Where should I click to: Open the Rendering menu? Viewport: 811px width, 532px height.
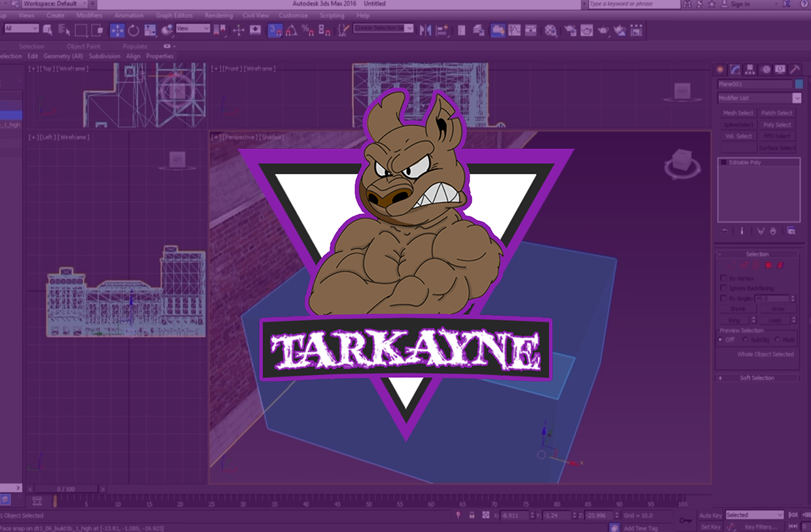tap(218, 16)
